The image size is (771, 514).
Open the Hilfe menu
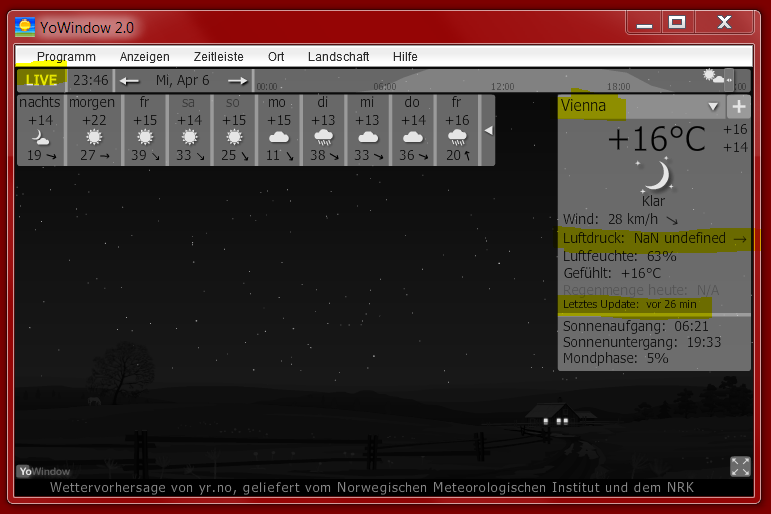click(405, 57)
